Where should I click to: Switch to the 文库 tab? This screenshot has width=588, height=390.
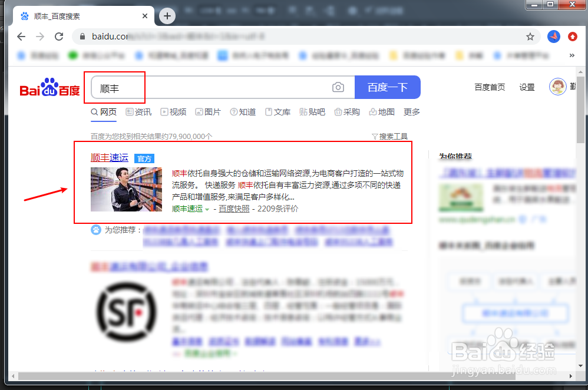278,112
